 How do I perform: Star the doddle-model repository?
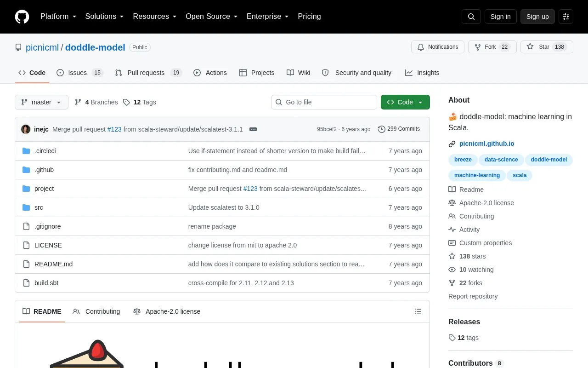(x=547, y=47)
